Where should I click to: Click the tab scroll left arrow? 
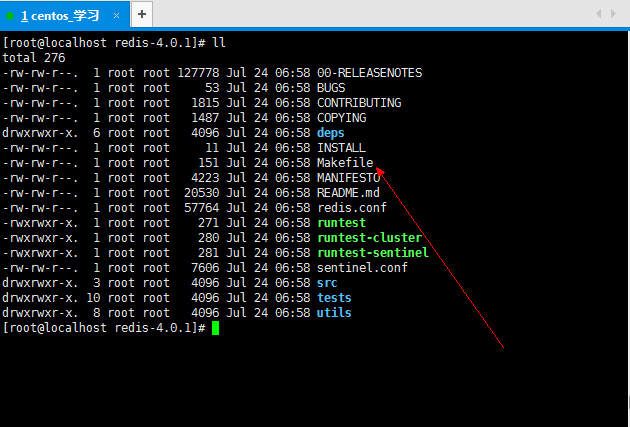coord(599,14)
